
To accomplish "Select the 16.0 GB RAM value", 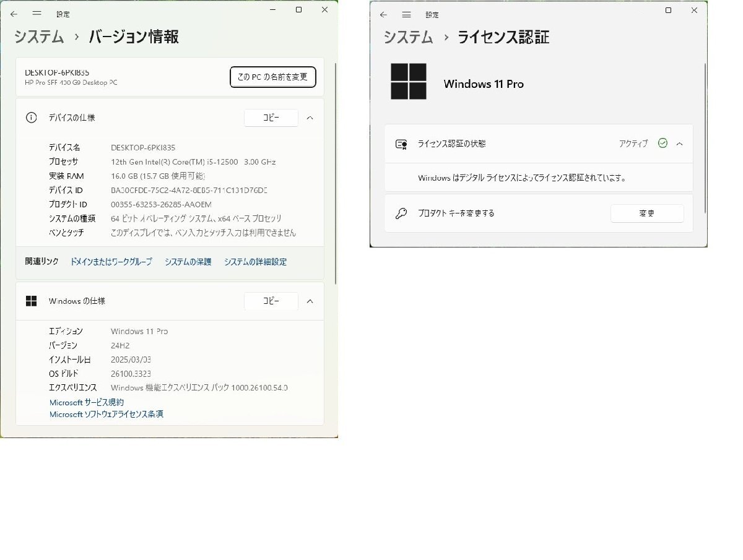I will 158,176.
